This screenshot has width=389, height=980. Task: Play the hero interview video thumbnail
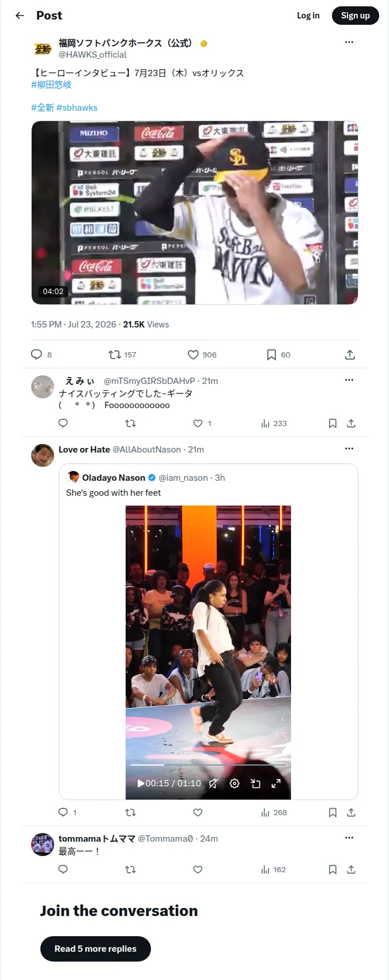click(x=195, y=213)
